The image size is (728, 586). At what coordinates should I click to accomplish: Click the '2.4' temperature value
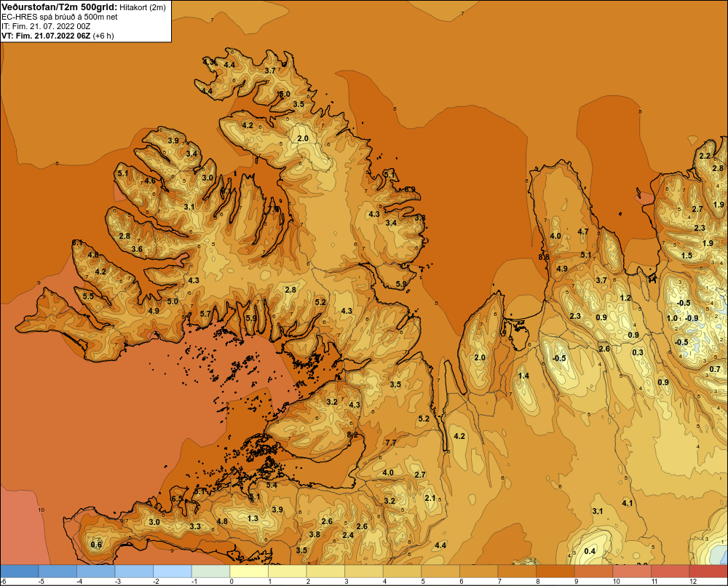click(348, 535)
